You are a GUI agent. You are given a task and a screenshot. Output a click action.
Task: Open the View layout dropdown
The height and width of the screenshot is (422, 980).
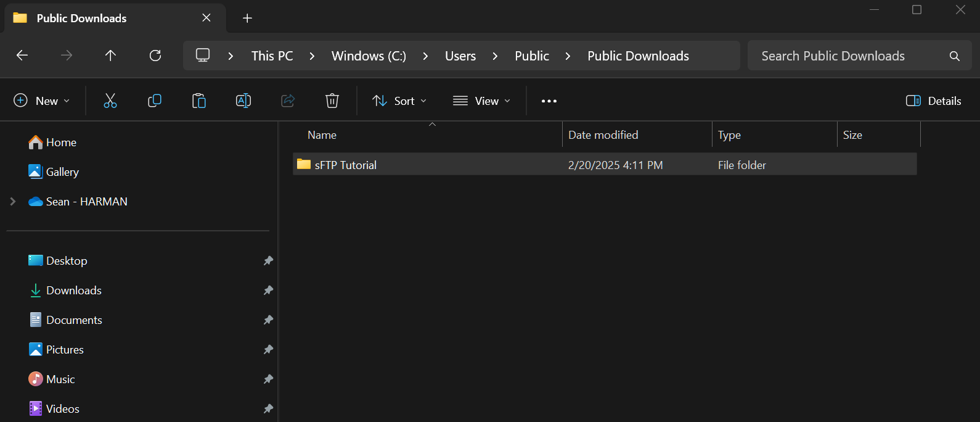[x=481, y=101]
